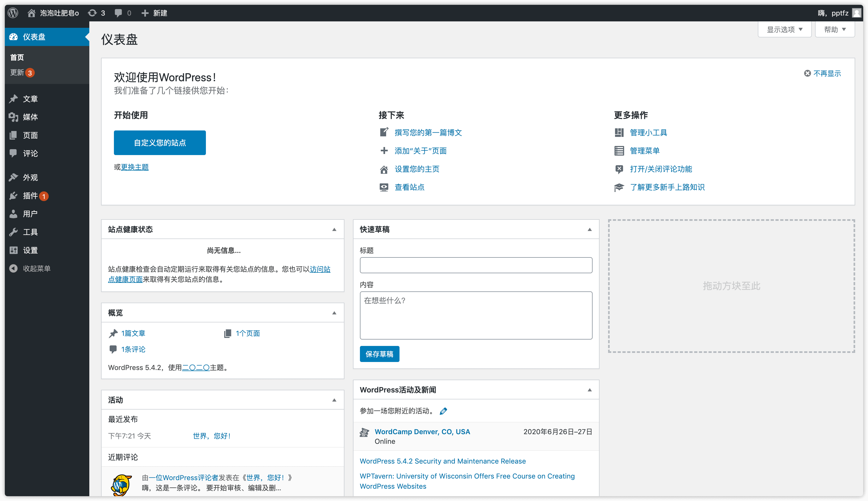Click the pencil icon to edit event location
Screen dimensions: 868x501
point(443,411)
